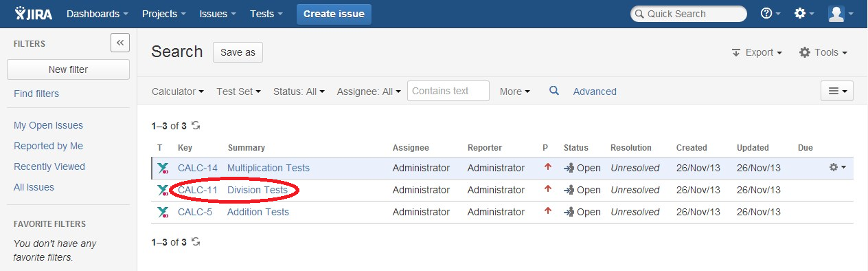
Task: Click Open status icon for CALC-14
Action: tap(569, 168)
